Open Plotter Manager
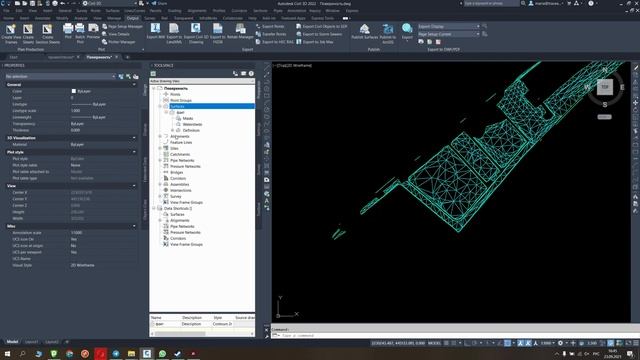Viewport: 640px width, 360px height. point(118,42)
